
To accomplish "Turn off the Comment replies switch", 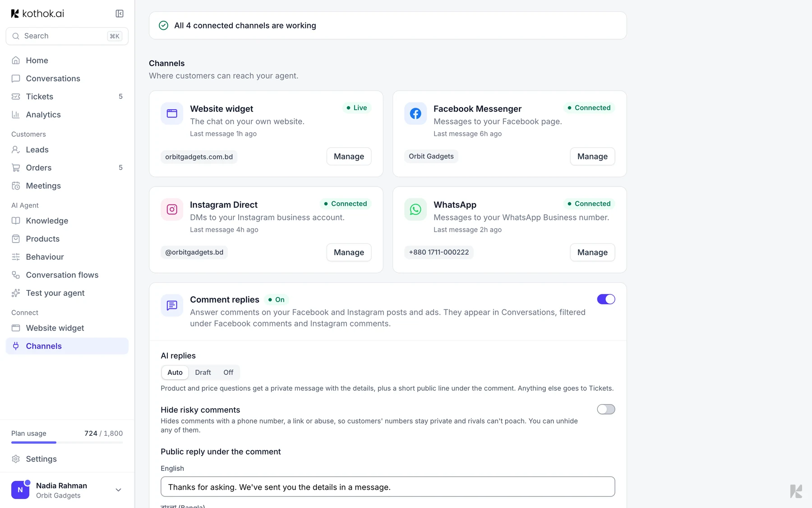I will 606,299.
